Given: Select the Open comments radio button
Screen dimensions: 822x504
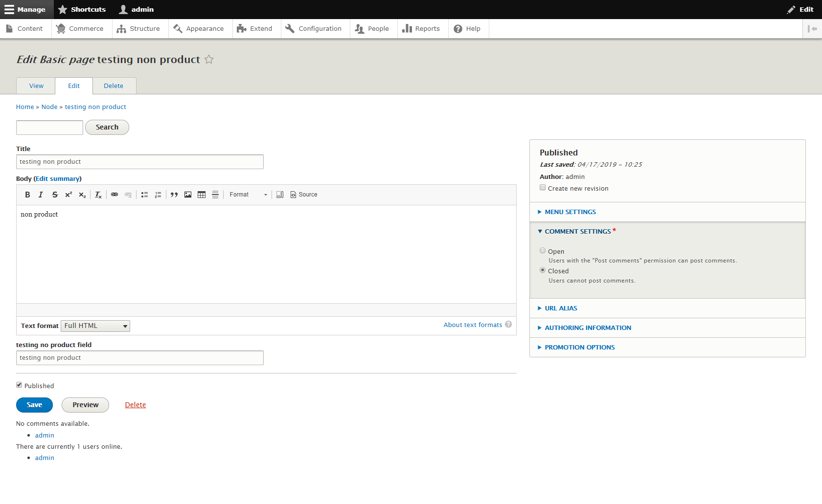Looking at the screenshot, I should pyautogui.click(x=542, y=250).
